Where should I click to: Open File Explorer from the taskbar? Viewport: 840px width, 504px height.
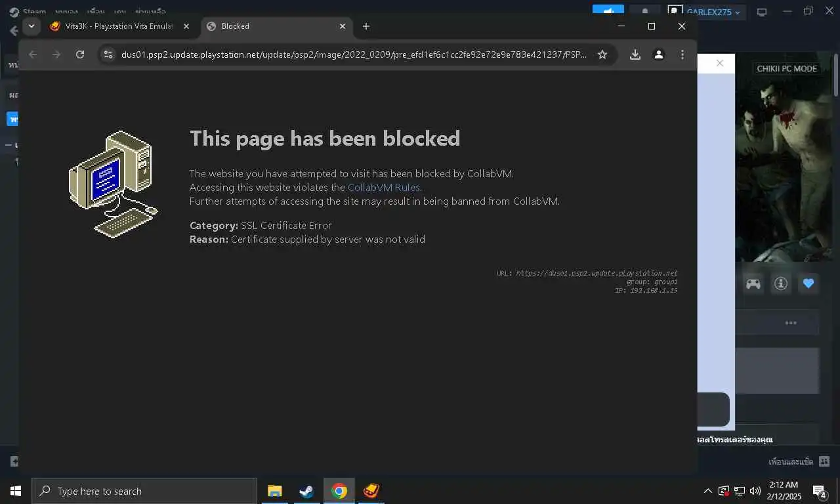274,491
